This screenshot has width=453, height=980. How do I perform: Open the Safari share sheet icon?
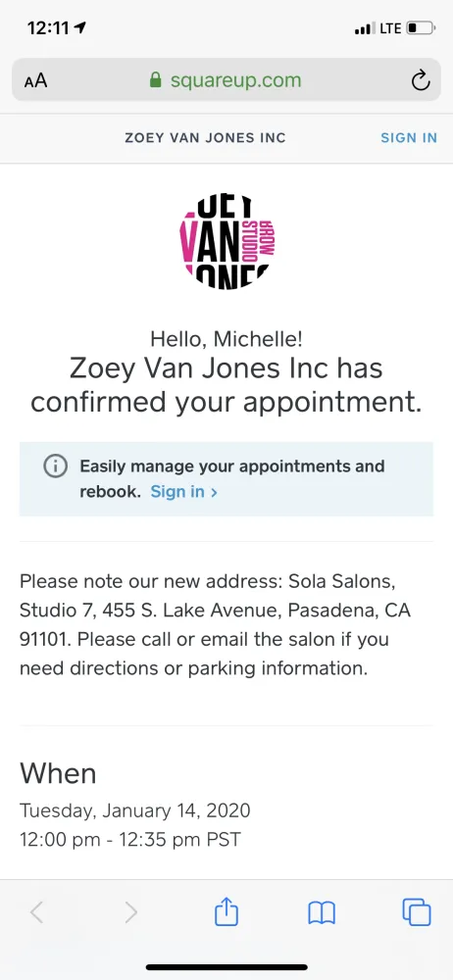pyautogui.click(x=226, y=911)
